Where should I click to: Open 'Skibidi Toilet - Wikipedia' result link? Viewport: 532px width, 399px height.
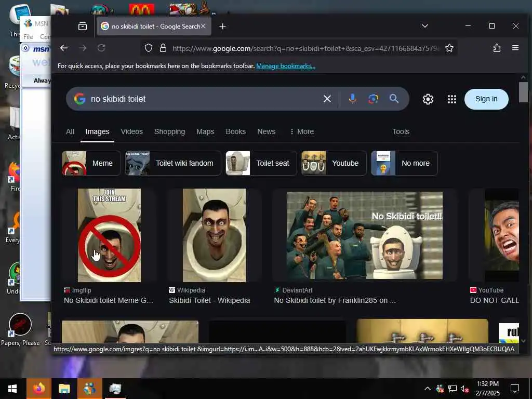pos(209,300)
